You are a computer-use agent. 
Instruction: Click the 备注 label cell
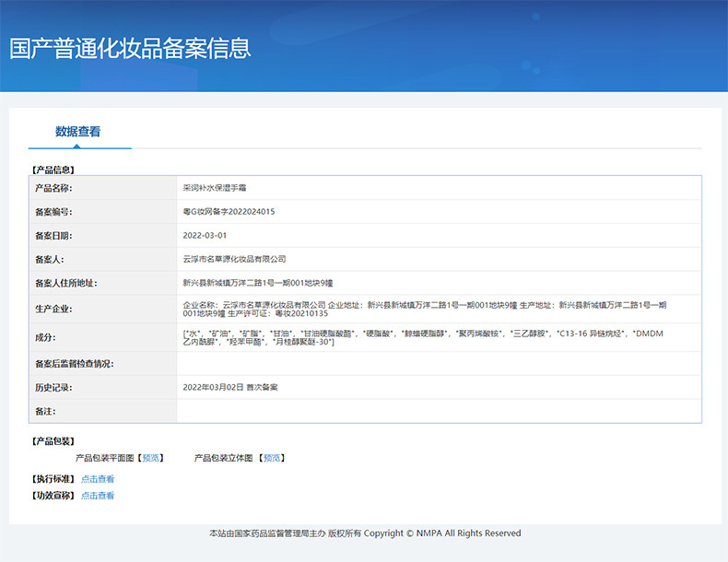pyautogui.click(x=102, y=411)
